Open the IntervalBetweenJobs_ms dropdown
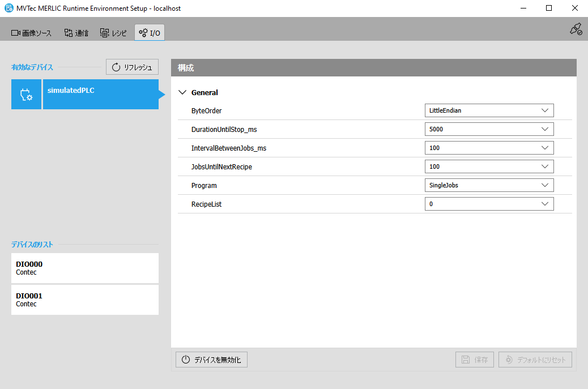 tap(489, 148)
